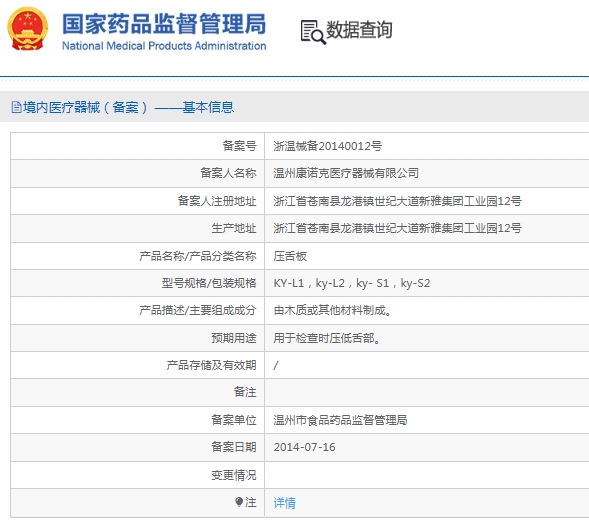This screenshot has width=589, height=526.
Task: Select the product name 压舌板
Action: click(290, 256)
